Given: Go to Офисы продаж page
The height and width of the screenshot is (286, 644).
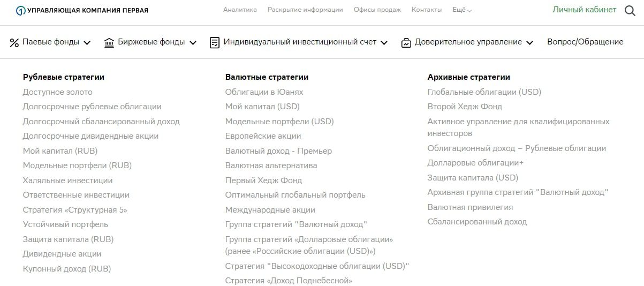Looking at the screenshot, I should click(377, 10).
